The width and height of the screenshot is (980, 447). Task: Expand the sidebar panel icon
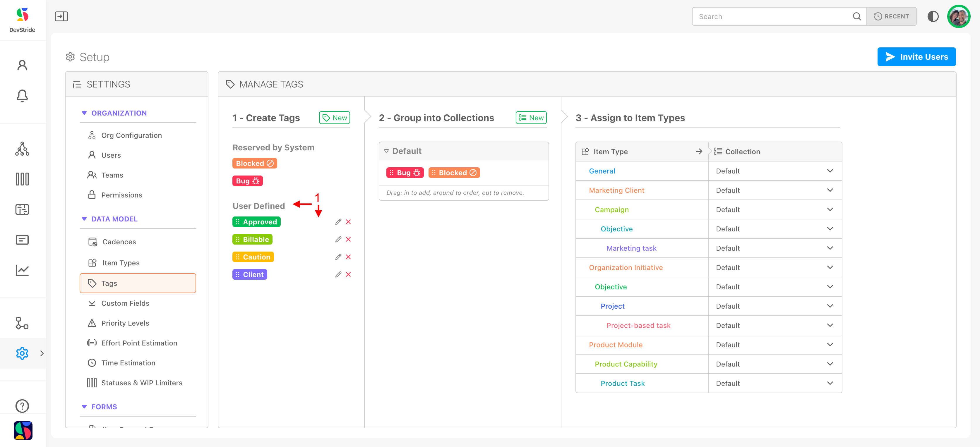tap(61, 16)
